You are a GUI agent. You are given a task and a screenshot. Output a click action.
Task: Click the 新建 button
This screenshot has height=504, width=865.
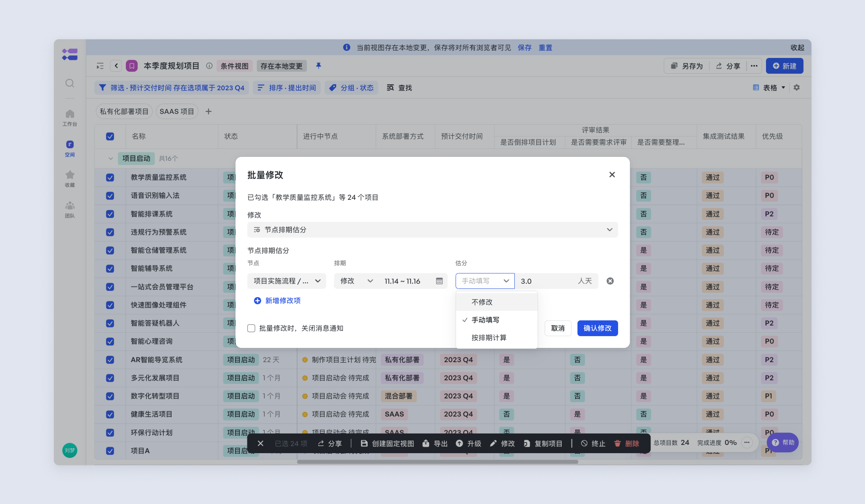784,66
